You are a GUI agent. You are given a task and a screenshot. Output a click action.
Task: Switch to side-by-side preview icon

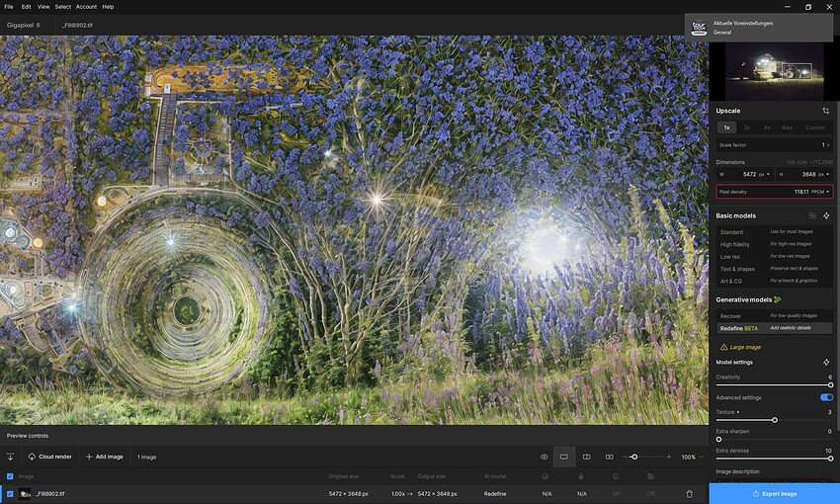pos(609,457)
